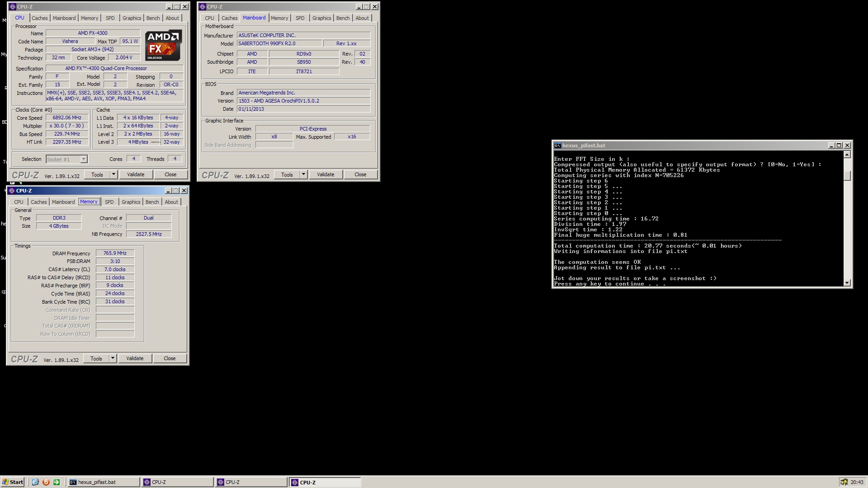Select the SPD tab in the Mainboard window
Screen dimensions: 868x488
[300, 18]
